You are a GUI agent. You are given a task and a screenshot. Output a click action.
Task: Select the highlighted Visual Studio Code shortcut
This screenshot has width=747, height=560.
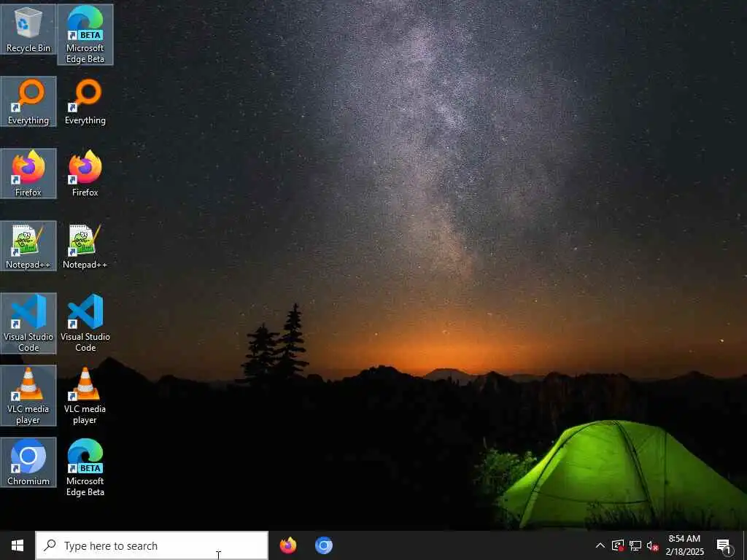(x=28, y=323)
